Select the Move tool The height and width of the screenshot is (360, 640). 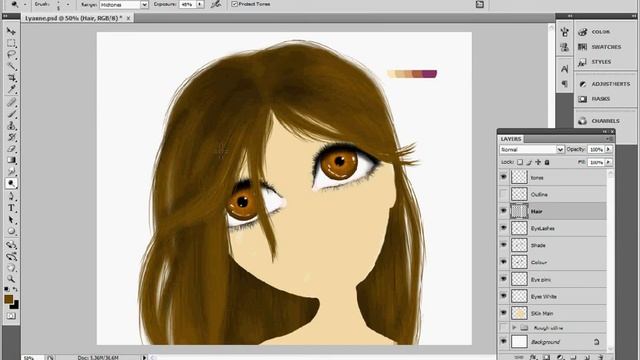[11, 31]
